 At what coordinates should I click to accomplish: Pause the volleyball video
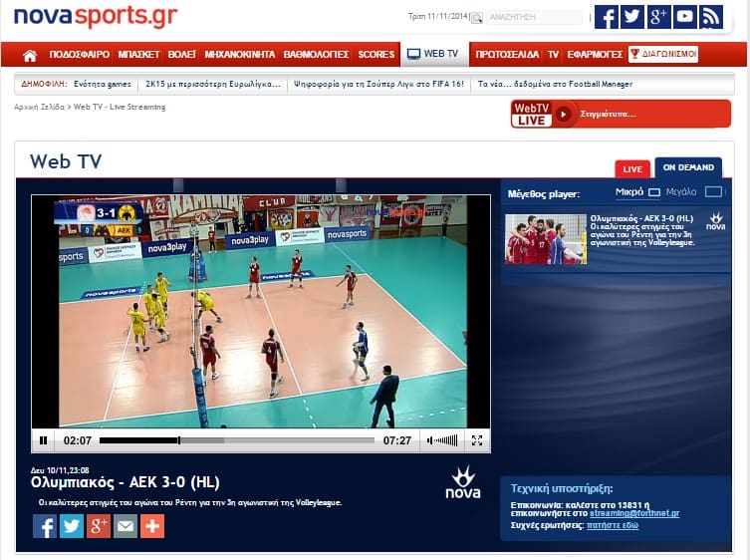(x=43, y=439)
